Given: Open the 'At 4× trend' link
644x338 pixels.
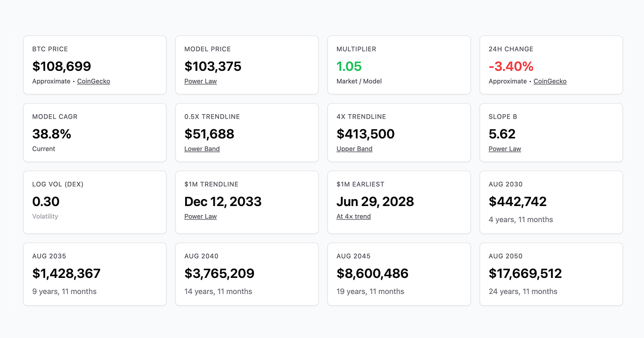Looking at the screenshot, I should click(354, 217).
